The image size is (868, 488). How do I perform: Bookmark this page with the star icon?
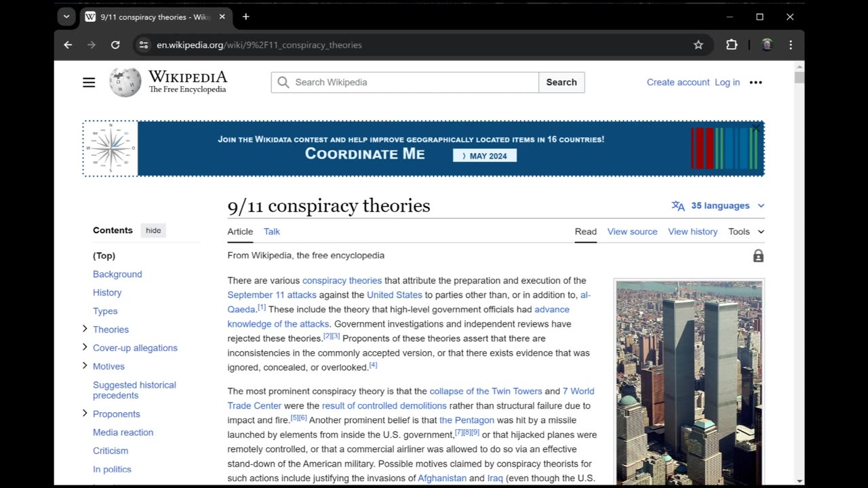pos(698,45)
